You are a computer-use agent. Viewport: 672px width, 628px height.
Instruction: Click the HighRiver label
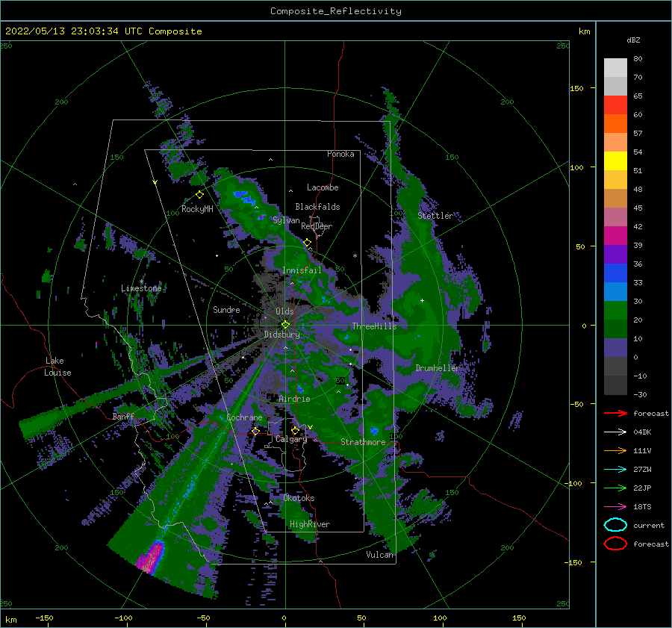310,524
